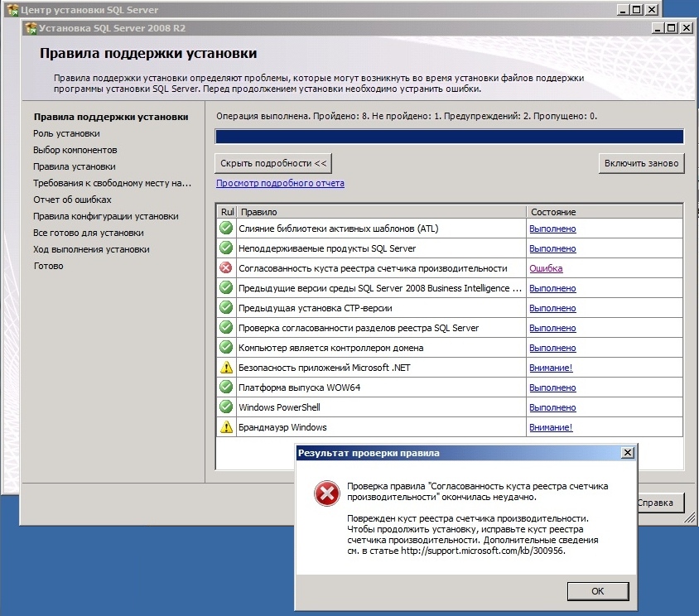Click rule text Безопасность приложений Microsoft .NET
The width and height of the screenshot is (699, 616).
[324, 368]
